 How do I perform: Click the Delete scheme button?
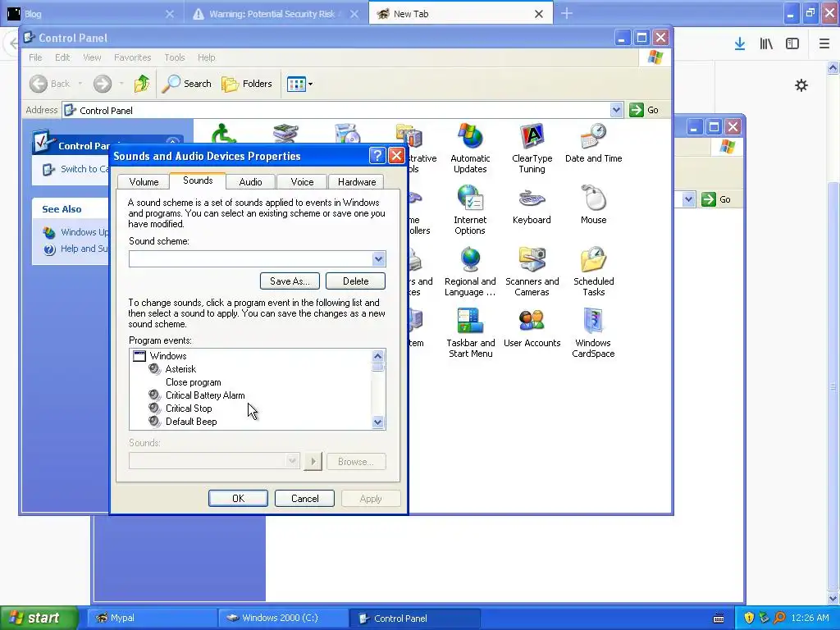click(356, 281)
